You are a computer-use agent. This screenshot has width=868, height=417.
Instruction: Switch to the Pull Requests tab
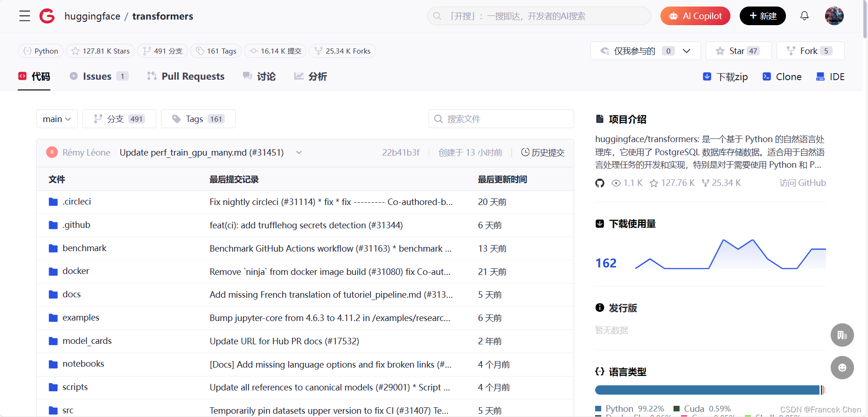[186, 76]
